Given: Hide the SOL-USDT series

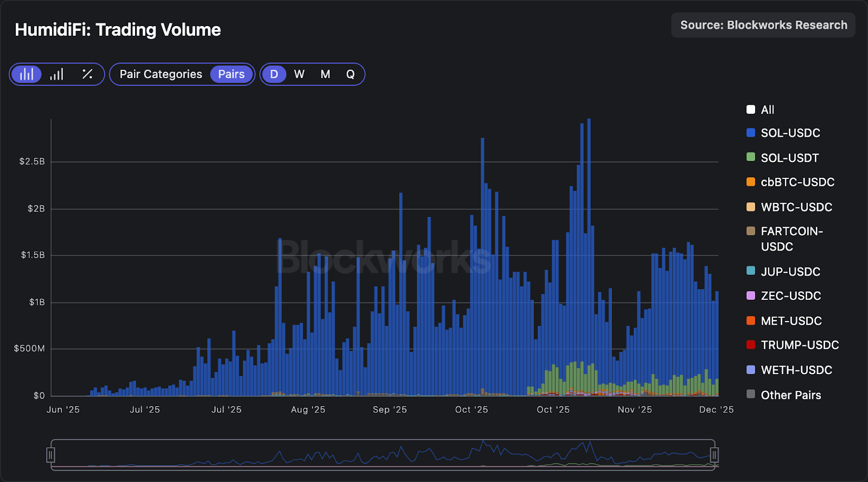Looking at the screenshot, I should [x=789, y=158].
